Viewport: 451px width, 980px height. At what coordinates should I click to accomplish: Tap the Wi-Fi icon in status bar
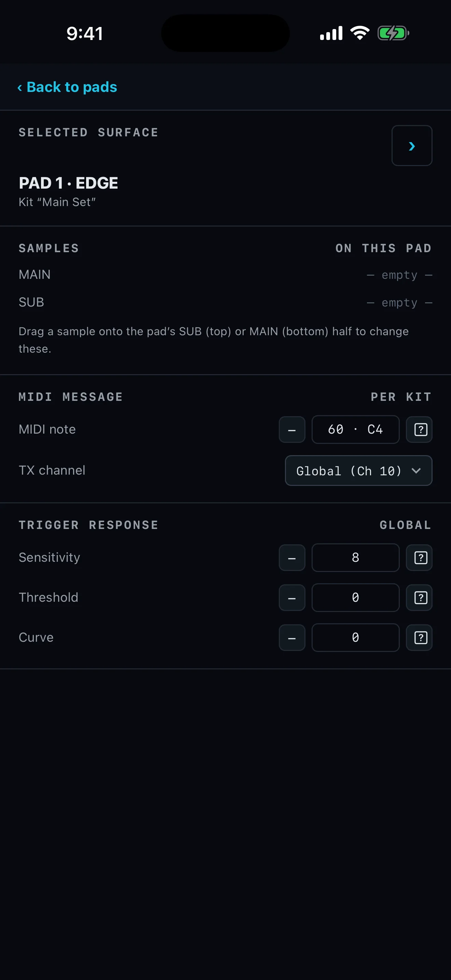pos(360,33)
